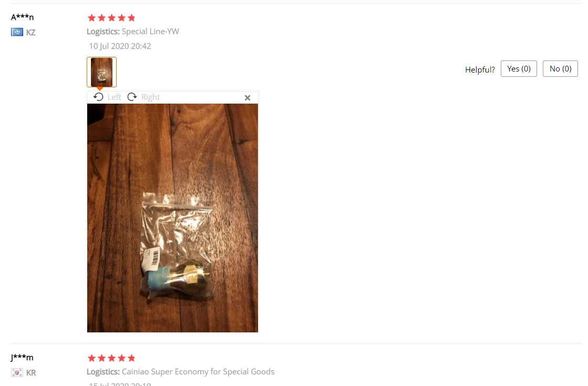588x386 pixels.
Task: Click the rotate left arrow icon
Action: pyautogui.click(x=98, y=97)
